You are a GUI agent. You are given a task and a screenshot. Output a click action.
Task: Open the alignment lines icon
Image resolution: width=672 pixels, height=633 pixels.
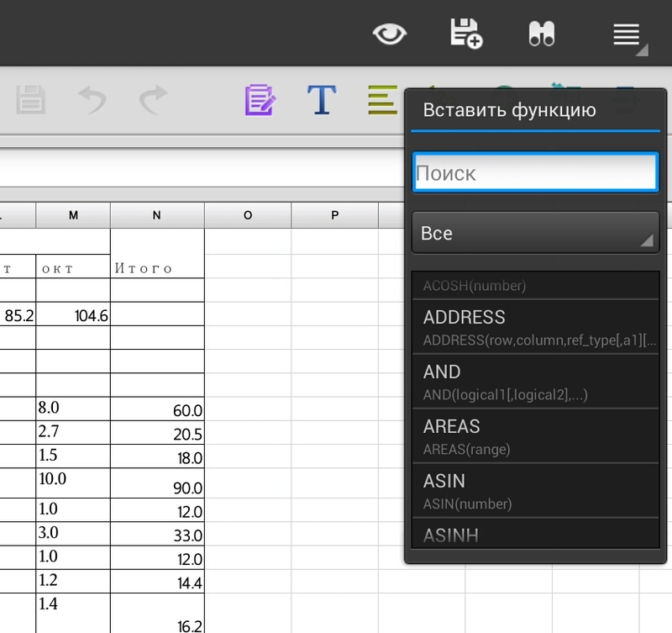(x=383, y=100)
